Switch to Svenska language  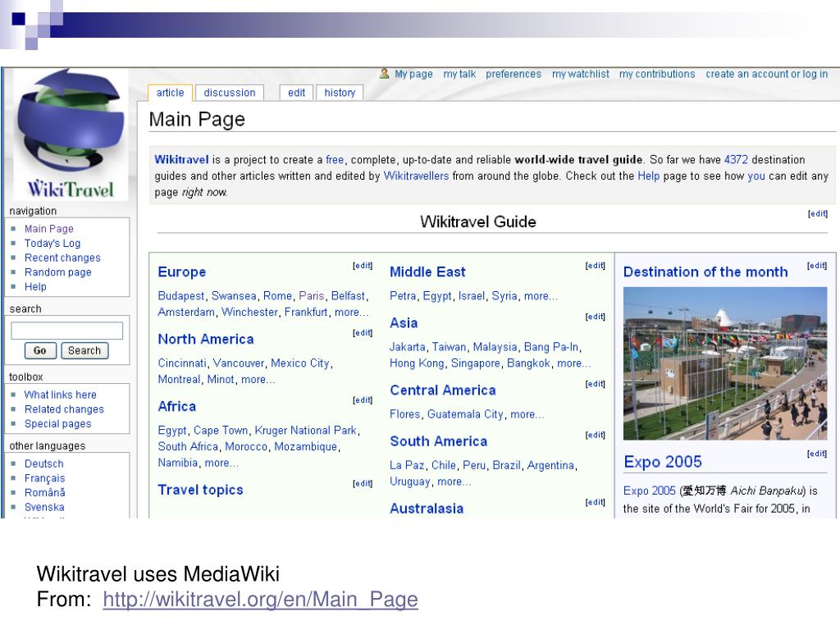(44, 507)
